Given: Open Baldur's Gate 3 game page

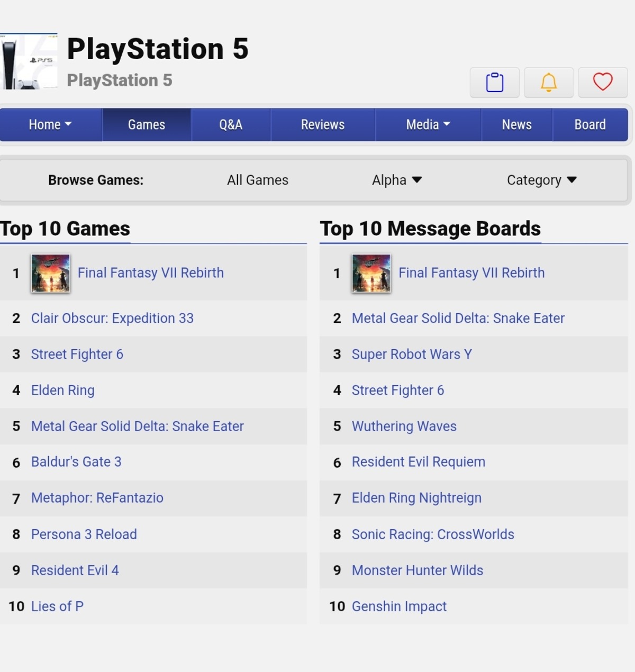Looking at the screenshot, I should click(76, 462).
